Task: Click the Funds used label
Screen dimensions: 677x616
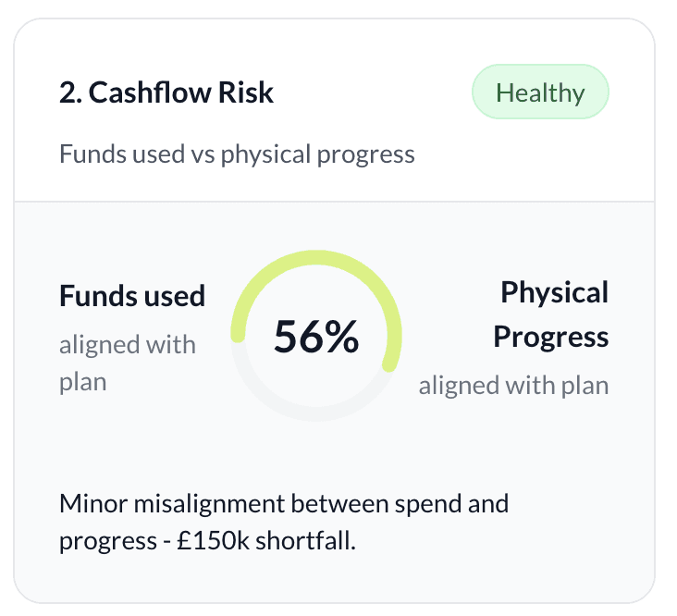Action: pos(132,296)
